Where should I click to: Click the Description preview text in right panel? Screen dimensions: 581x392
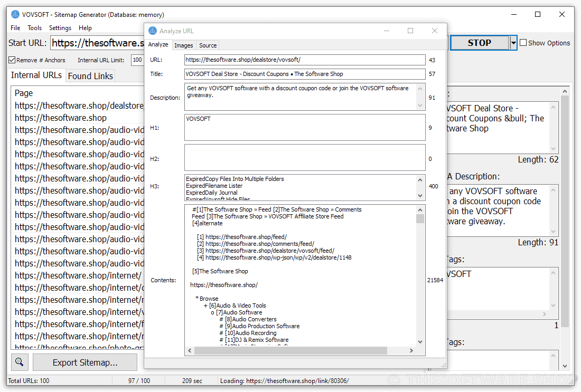click(x=493, y=206)
